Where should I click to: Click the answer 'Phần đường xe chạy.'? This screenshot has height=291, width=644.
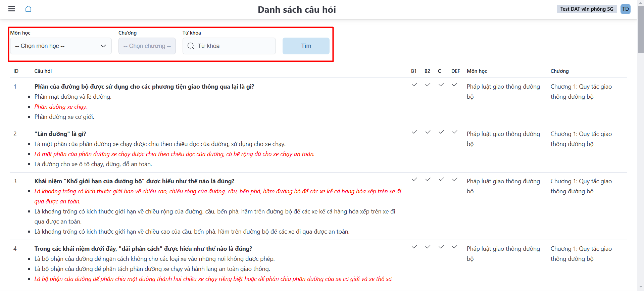coord(61,107)
